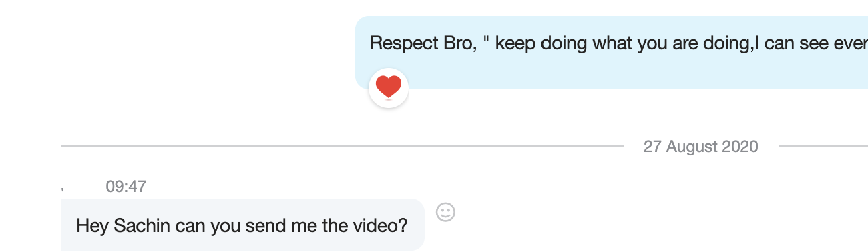
Task: Click the small sender mark left of 09:47
Action: click(x=64, y=191)
